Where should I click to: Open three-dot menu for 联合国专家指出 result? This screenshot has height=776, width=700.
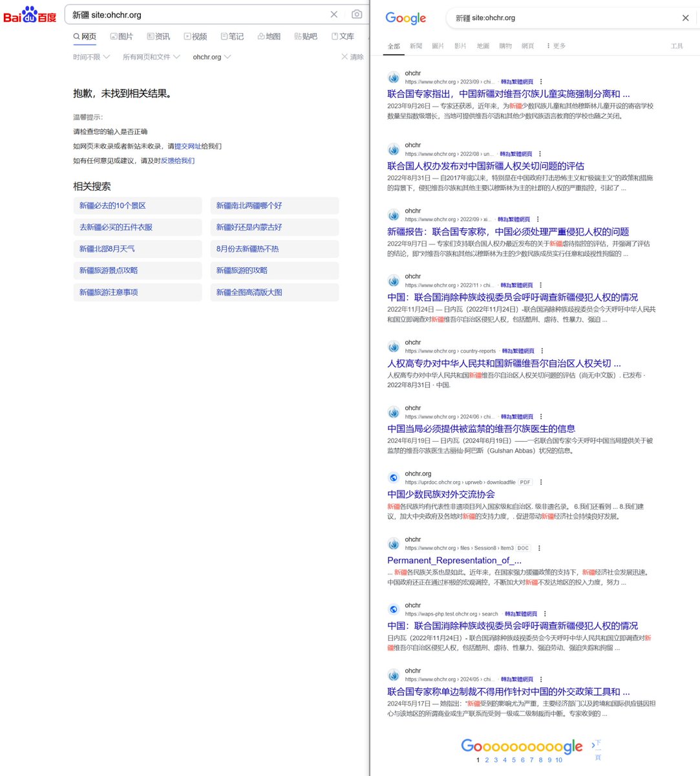pyautogui.click(x=540, y=82)
